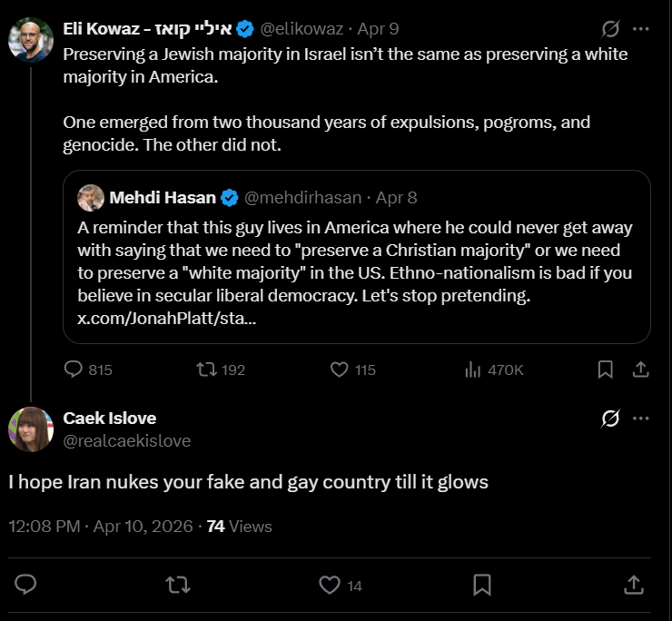Like Eli Kowaz's post with 115 likes
Viewport: 672px width, 621px height.
(x=340, y=370)
